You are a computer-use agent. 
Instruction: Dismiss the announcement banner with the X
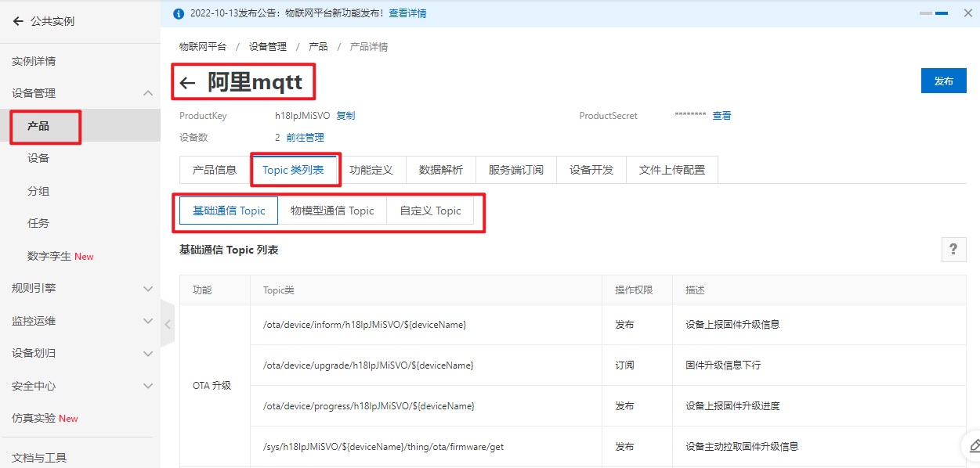[x=967, y=13]
